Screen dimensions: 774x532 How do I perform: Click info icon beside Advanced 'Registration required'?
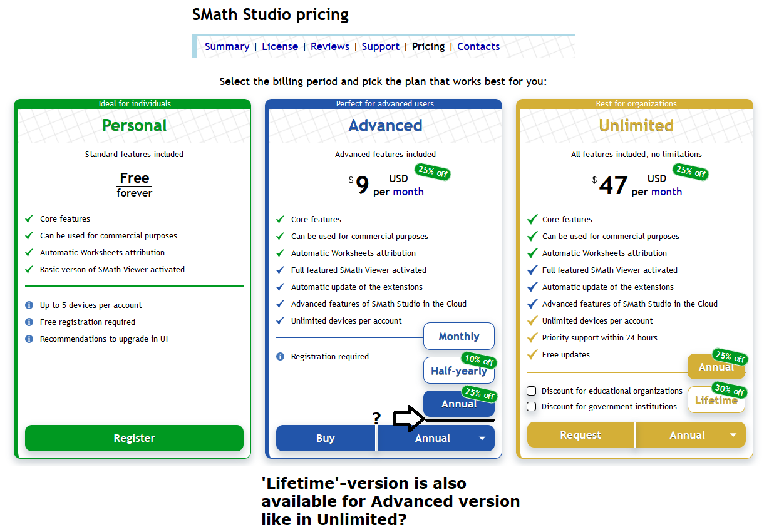280,357
